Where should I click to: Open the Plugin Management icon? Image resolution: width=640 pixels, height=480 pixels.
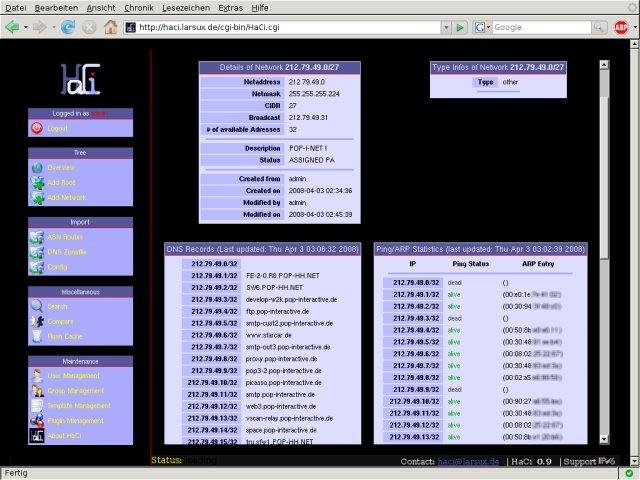click(x=37, y=421)
